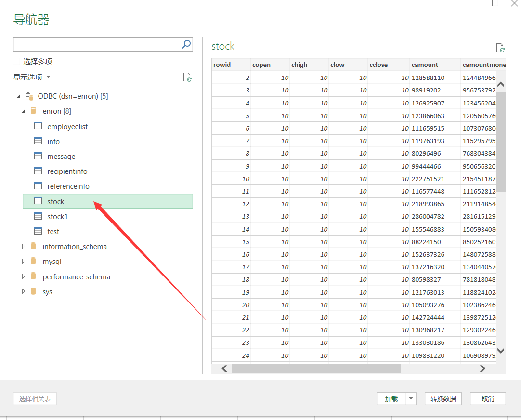521x420 pixels.
Task: Select the message table
Action: [61, 157]
